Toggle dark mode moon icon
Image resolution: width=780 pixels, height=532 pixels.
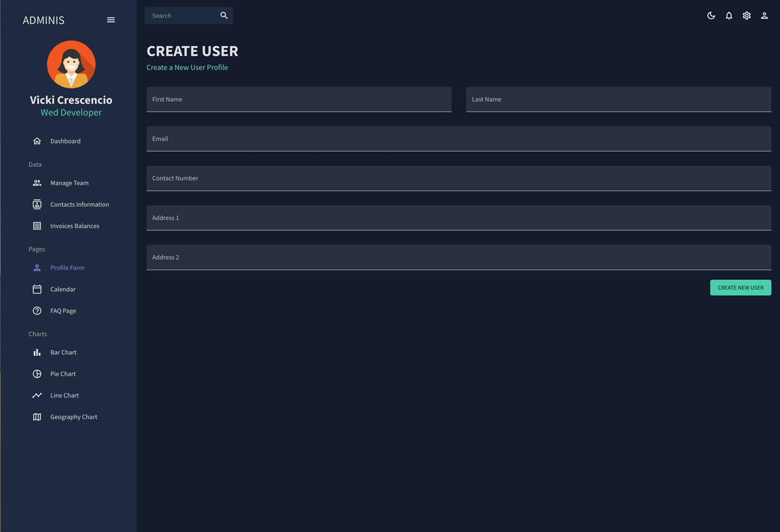click(711, 16)
